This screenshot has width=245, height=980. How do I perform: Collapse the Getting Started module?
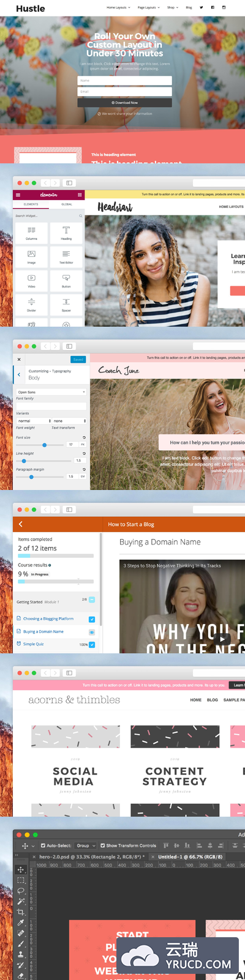[x=92, y=600]
